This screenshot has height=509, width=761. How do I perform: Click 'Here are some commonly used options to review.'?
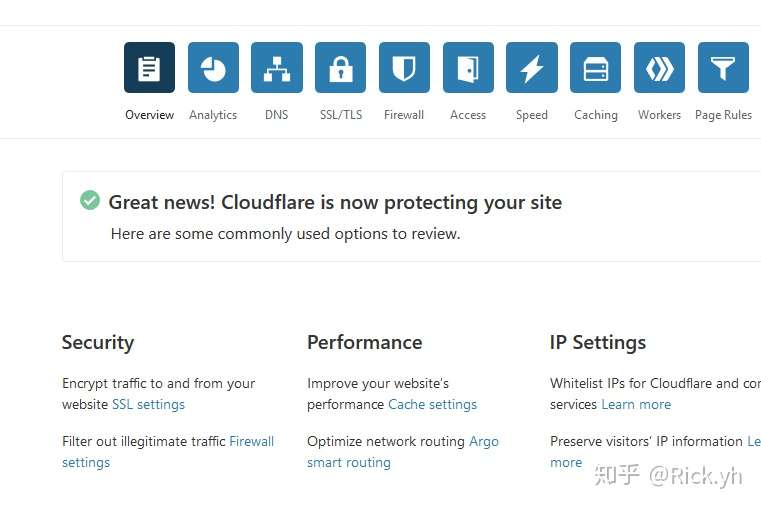click(x=285, y=234)
